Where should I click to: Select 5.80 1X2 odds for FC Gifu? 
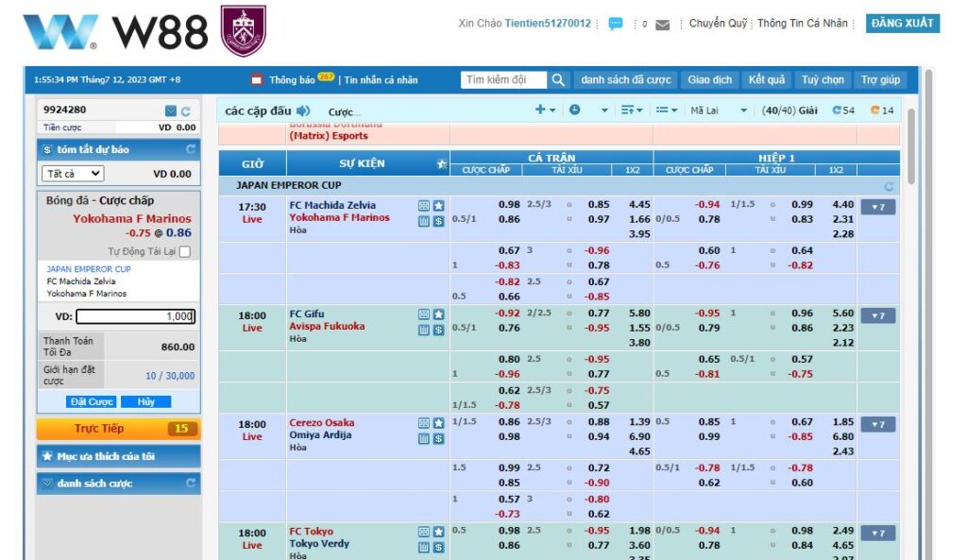click(x=639, y=314)
